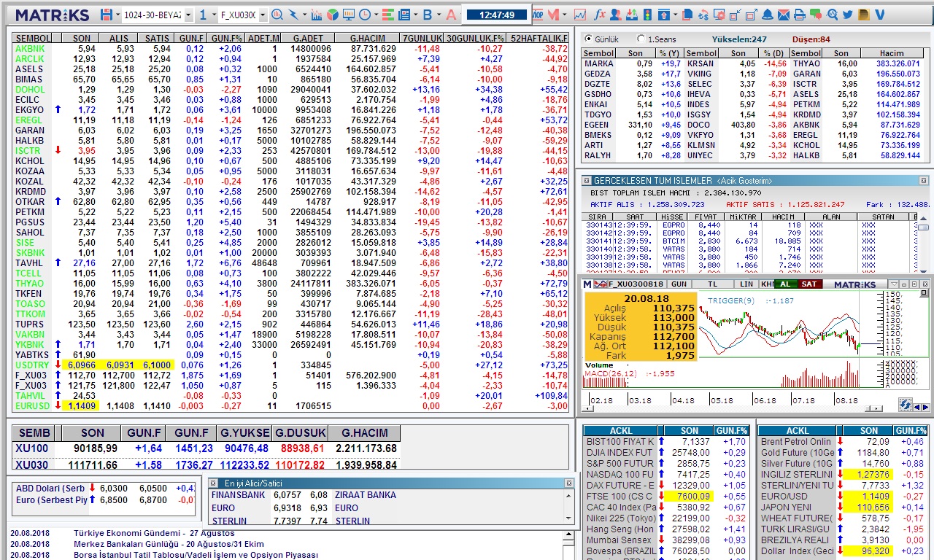Click the GUN period tab in chart
Viewport: 934px width, 560px height.
[679, 284]
